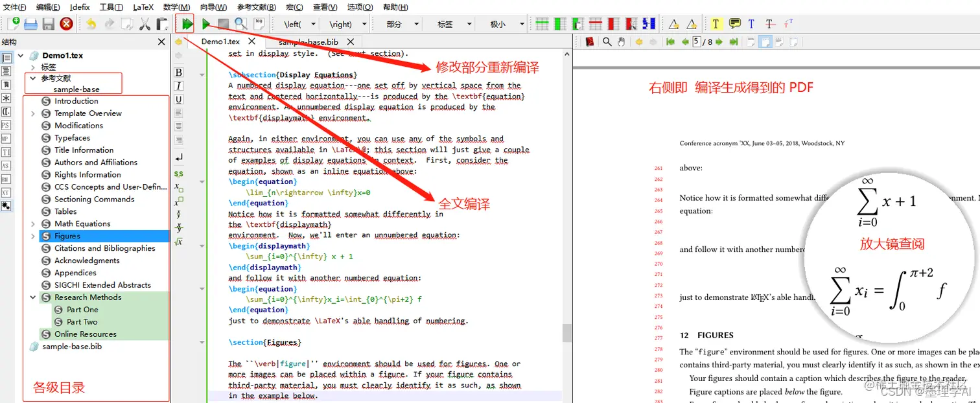Screen dimensions: 980x403
Task: Select Part One under Research Methods
Action: pyautogui.click(x=82, y=310)
